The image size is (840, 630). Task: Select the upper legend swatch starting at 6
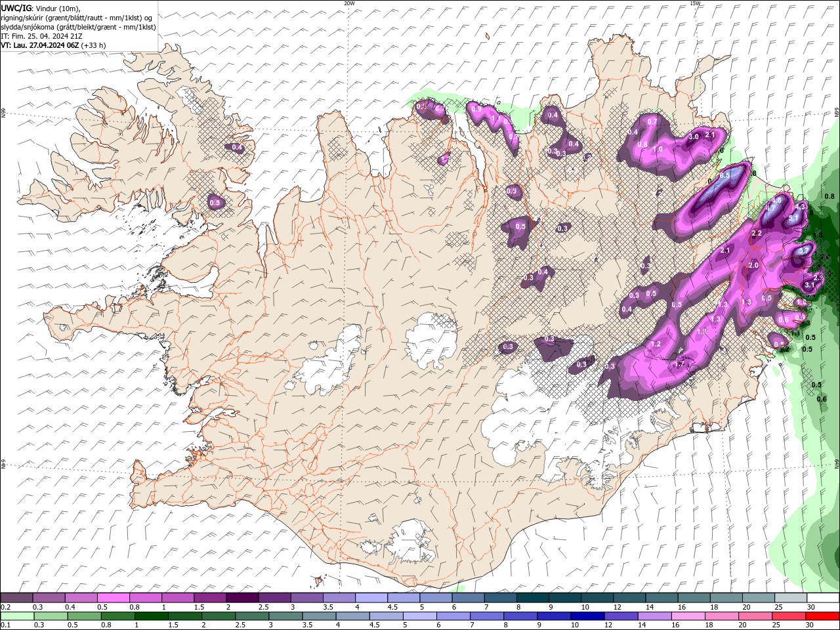468,598
